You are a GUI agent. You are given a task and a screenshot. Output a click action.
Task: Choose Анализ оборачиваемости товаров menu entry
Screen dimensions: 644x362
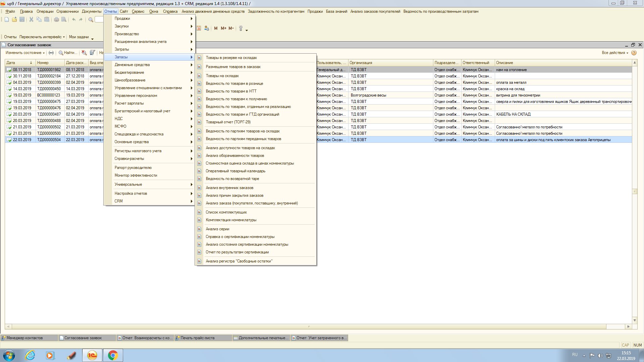click(x=235, y=156)
